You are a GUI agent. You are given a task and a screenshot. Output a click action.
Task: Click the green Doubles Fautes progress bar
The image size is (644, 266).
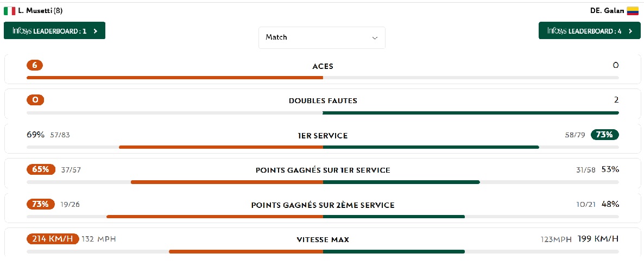pos(470,112)
